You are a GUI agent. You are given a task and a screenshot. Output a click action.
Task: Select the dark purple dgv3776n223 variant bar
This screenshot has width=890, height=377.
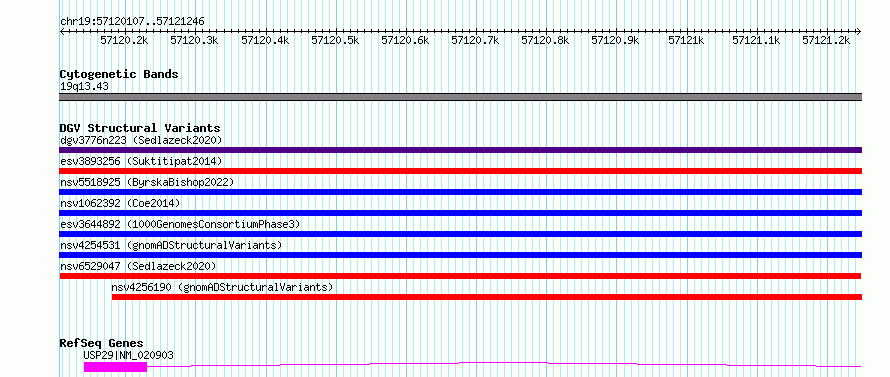(x=460, y=150)
